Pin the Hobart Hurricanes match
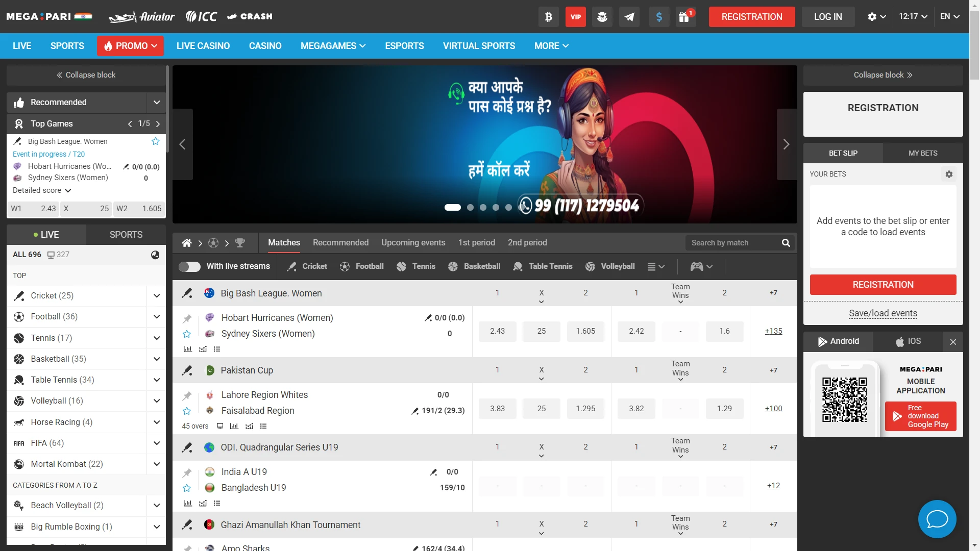This screenshot has height=551, width=980. pos(187,318)
